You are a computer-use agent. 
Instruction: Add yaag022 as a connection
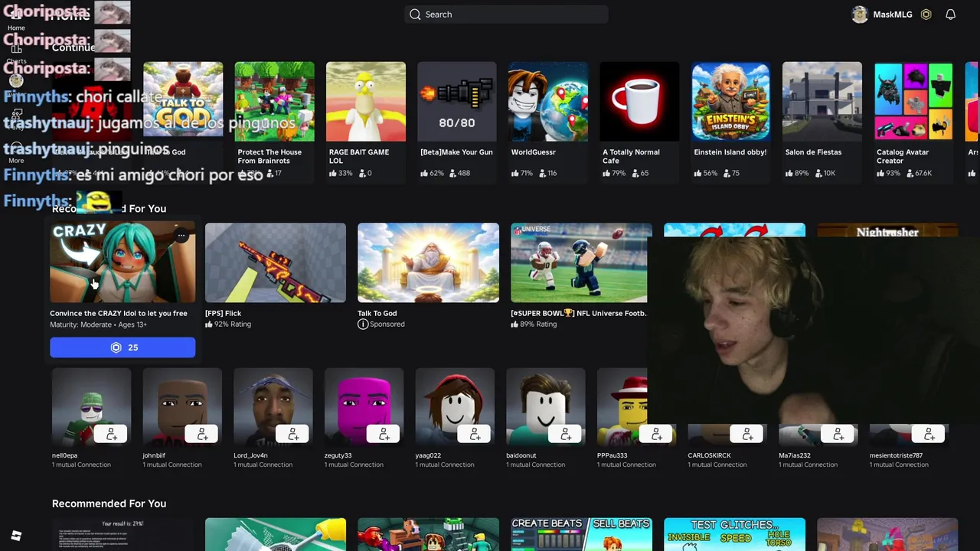coord(475,434)
